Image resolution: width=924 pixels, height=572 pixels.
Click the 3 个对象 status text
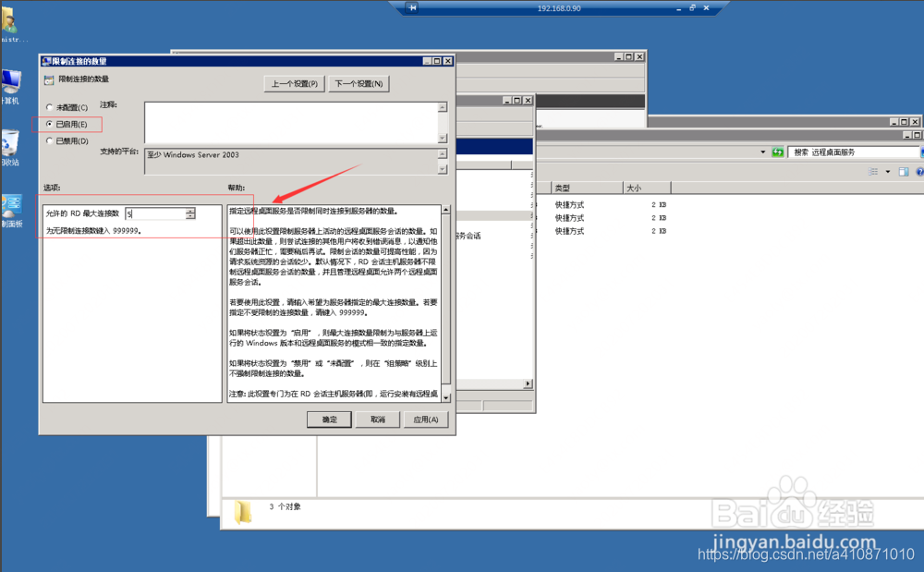click(286, 506)
